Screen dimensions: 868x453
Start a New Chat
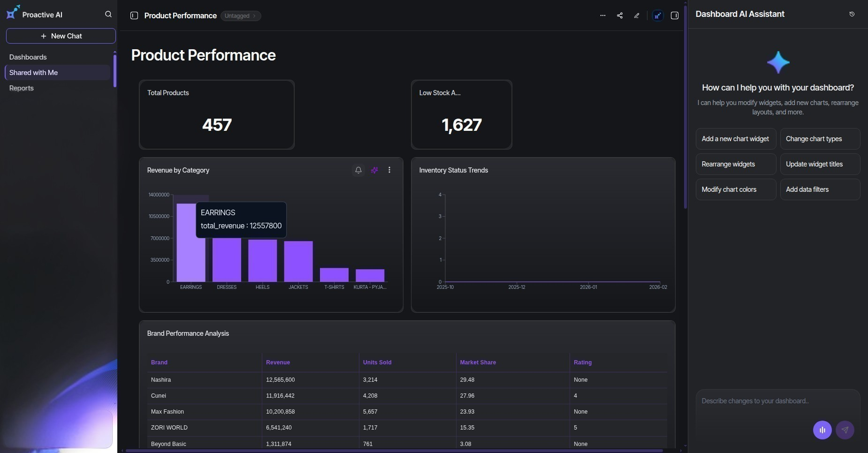pyautogui.click(x=61, y=36)
